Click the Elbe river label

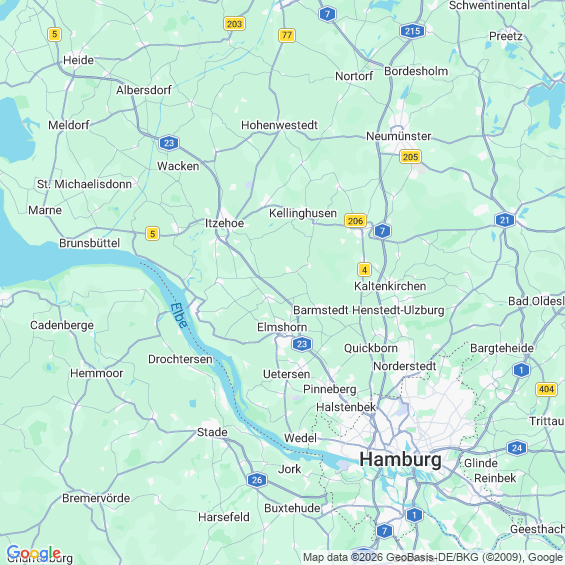pyautogui.click(x=179, y=316)
